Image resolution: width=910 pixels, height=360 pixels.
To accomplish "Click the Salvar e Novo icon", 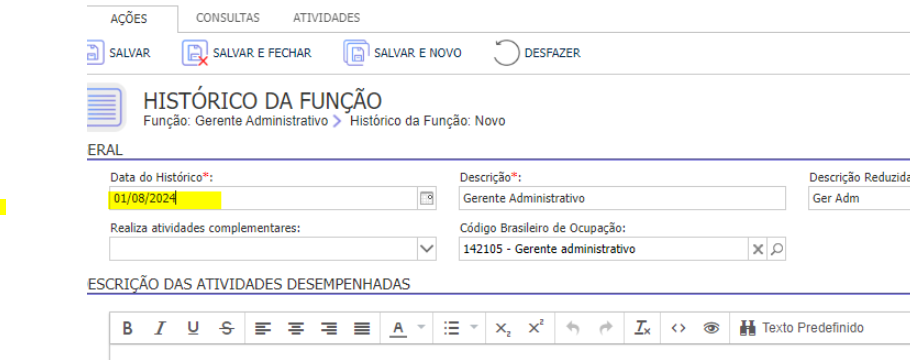I will coord(356,53).
